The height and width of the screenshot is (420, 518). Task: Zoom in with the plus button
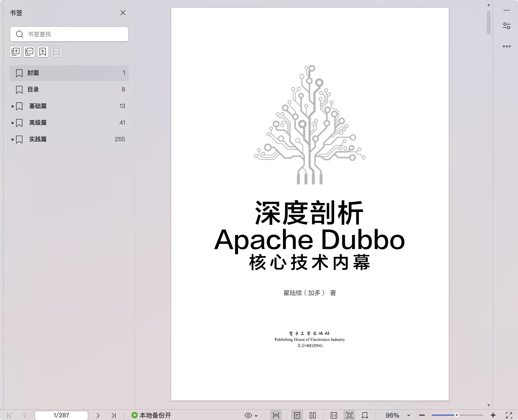coord(493,415)
